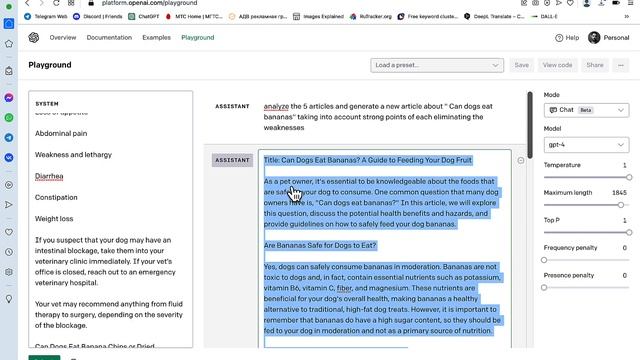Open the Discord | Friends bookmark

tap(98, 17)
